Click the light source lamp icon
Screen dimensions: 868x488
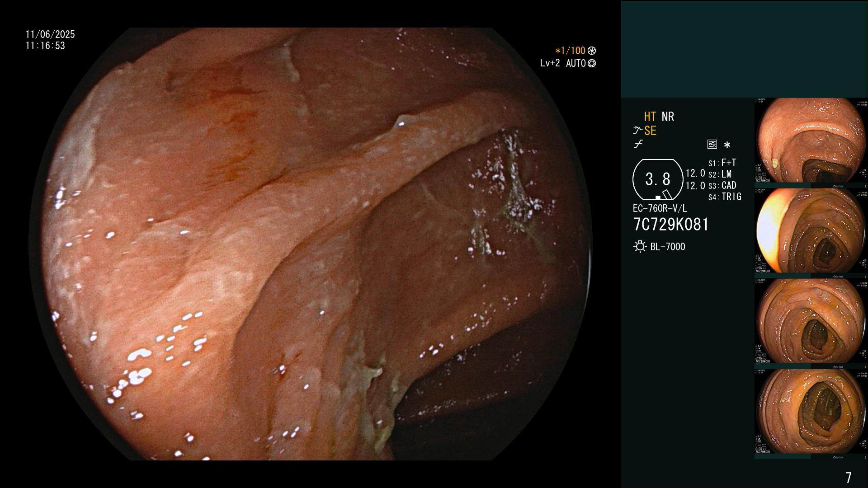(x=640, y=247)
